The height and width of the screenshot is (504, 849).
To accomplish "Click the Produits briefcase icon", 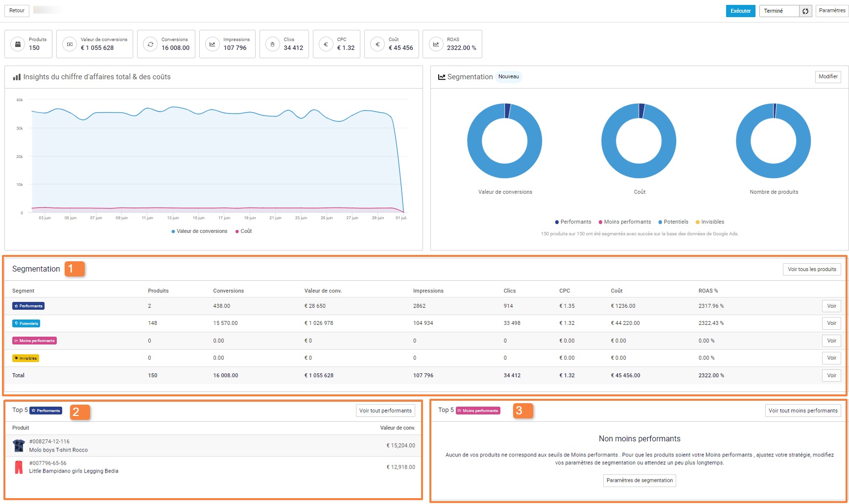I will tap(18, 44).
